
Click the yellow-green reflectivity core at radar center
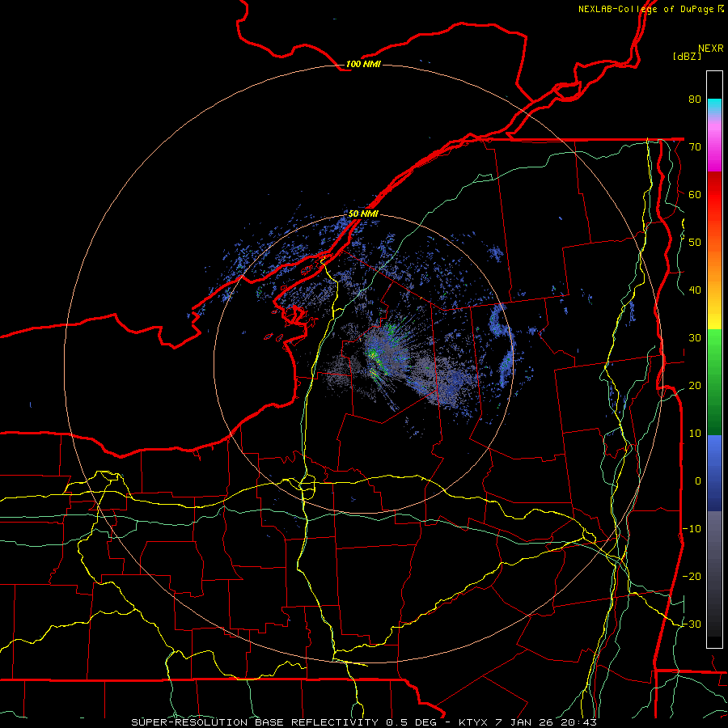[x=374, y=355]
